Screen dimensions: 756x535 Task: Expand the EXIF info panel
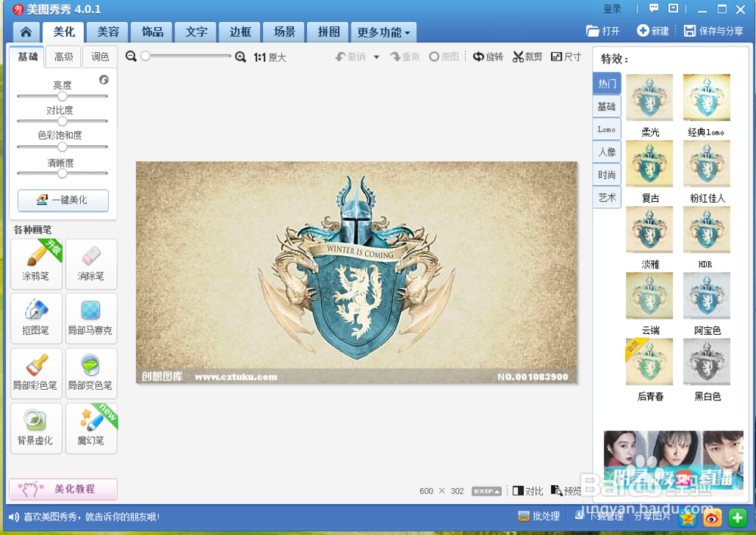[x=486, y=491]
